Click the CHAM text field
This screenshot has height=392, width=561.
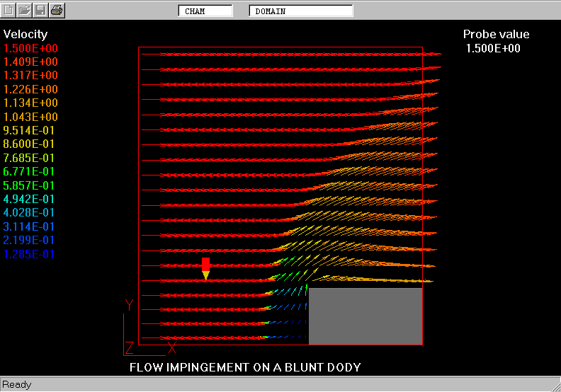205,11
